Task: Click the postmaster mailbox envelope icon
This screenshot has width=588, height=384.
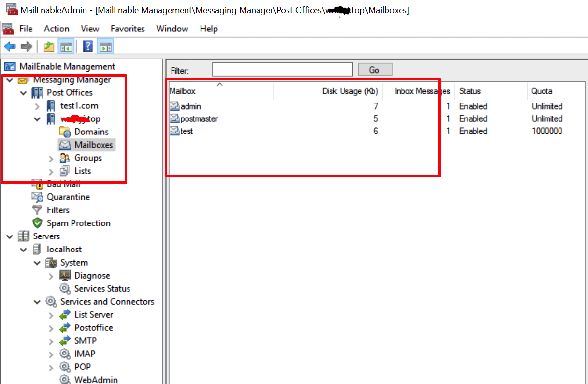Action: (x=174, y=118)
